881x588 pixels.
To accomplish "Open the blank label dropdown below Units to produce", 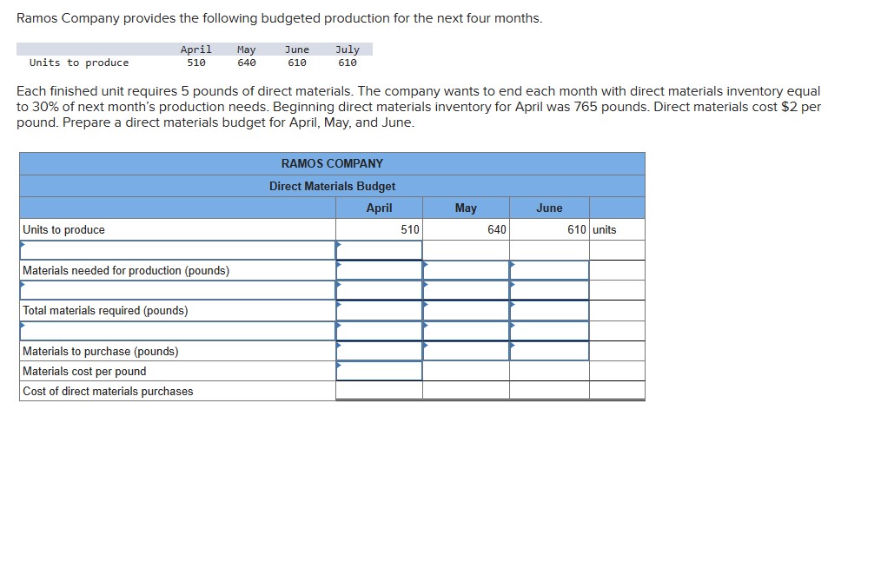I will [x=177, y=250].
